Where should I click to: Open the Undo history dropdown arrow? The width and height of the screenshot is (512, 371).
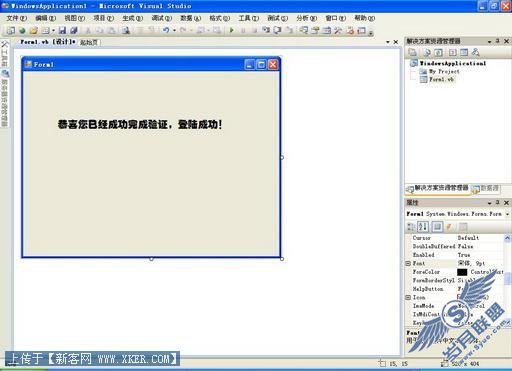174,31
